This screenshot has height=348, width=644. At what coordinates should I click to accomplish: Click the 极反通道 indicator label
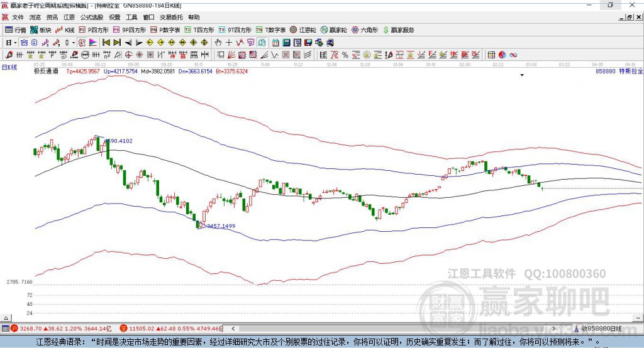click(46, 71)
